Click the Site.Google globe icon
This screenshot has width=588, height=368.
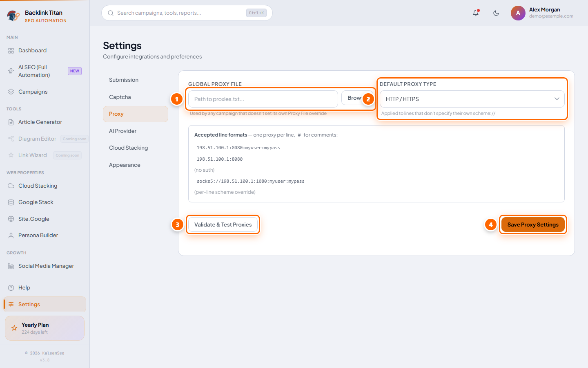[x=11, y=219]
